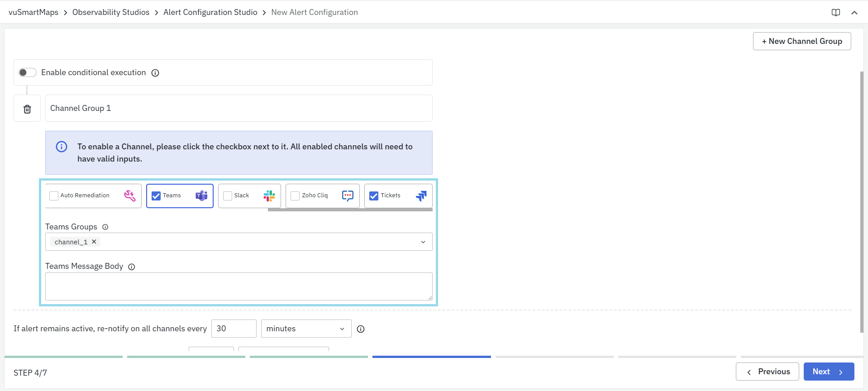
Task: Toggle Enable conditional execution switch
Action: [x=27, y=72]
